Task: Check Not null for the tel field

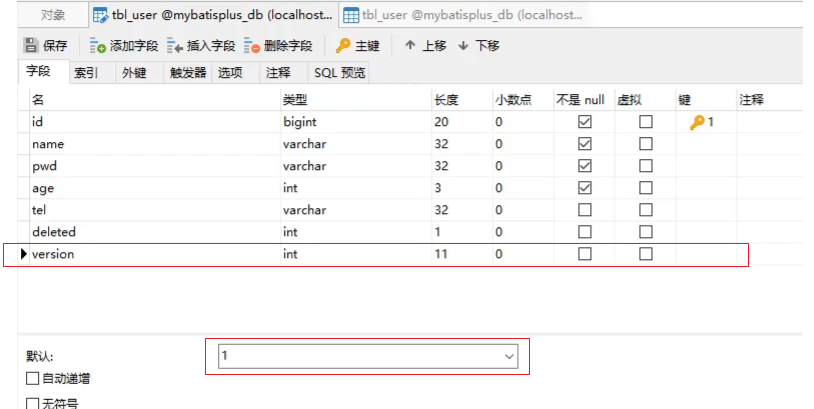Action: pos(585,210)
